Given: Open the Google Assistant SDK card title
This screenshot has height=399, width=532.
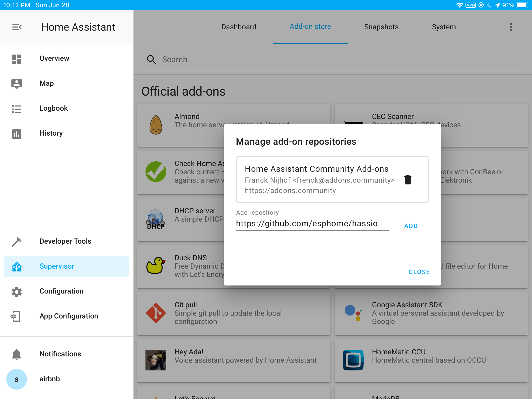Looking at the screenshot, I should (407, 305).
